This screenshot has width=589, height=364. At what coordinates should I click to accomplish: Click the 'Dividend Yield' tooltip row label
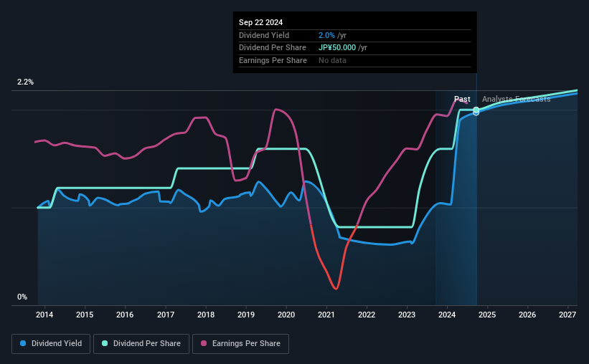point(264,35)
